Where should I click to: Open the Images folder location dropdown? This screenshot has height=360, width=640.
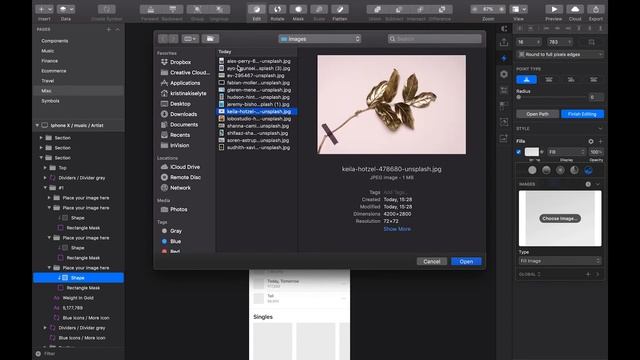click(320, 39)
